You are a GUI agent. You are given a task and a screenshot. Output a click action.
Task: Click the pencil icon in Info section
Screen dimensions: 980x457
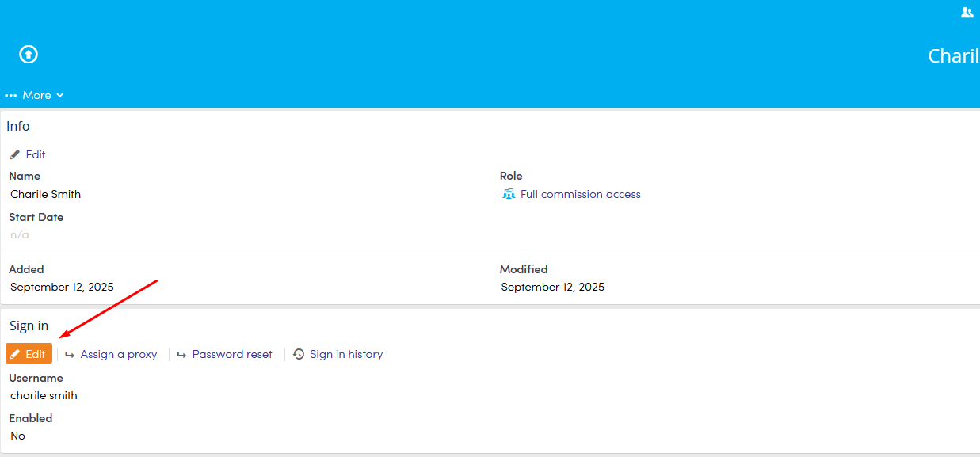point(15,154)
